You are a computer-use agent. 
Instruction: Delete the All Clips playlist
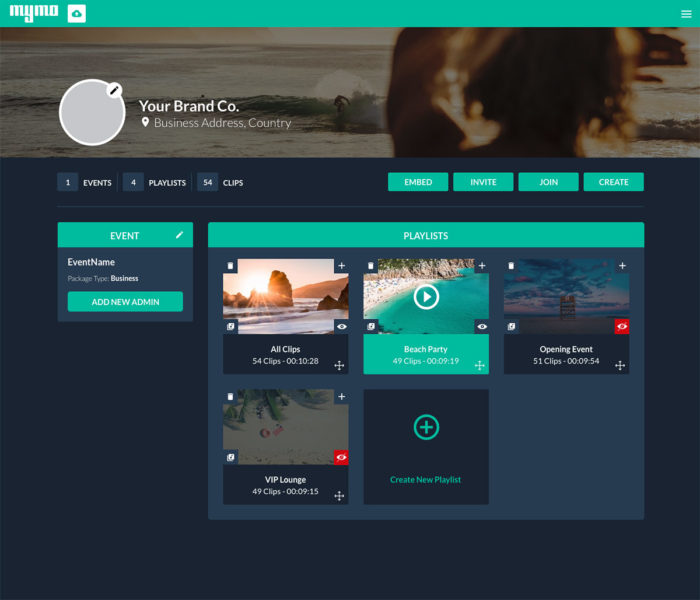[x=230, y=266]
